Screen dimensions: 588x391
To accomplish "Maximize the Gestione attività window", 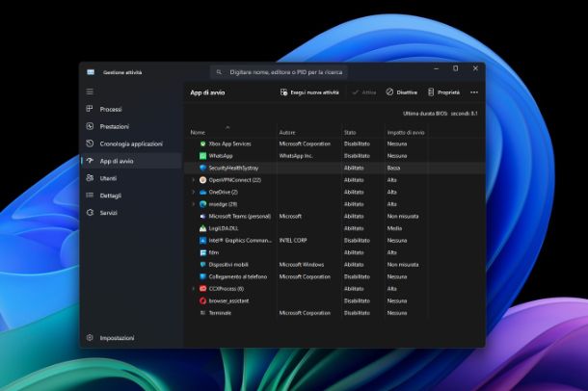I will coord(455,68).
